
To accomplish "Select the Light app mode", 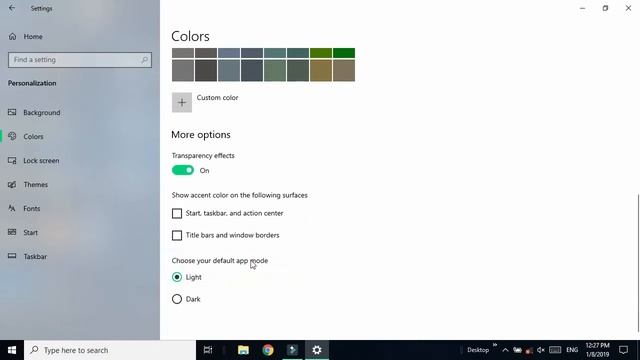I will click(177, 277).
